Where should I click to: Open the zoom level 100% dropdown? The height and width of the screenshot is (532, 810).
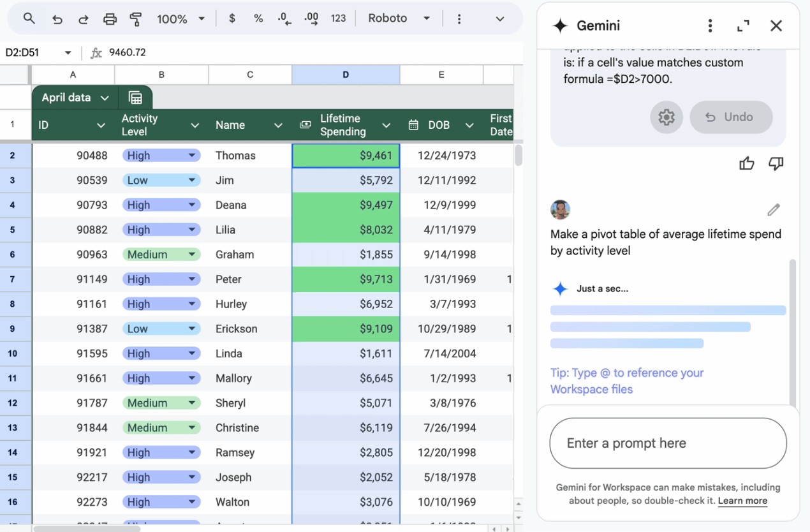(x=181, y=18)
